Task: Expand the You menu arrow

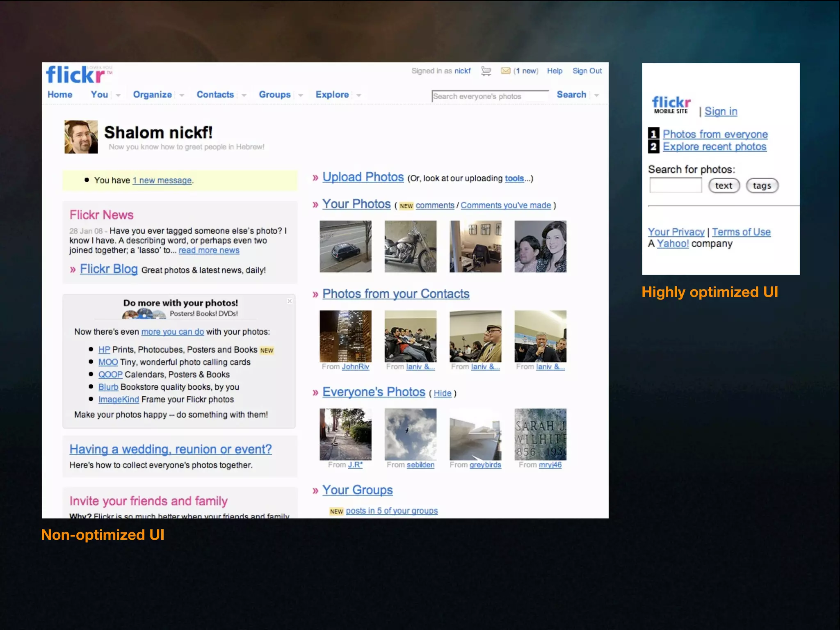Action: pos(118,95)
